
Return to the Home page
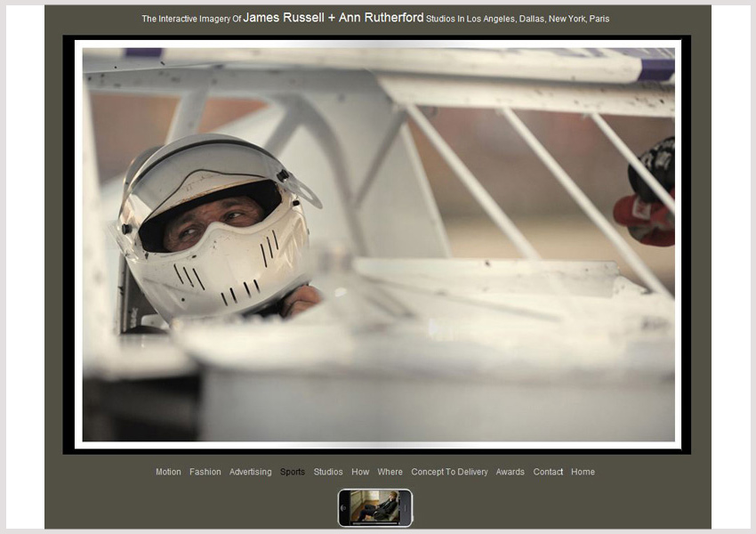[x=583, y=472]
